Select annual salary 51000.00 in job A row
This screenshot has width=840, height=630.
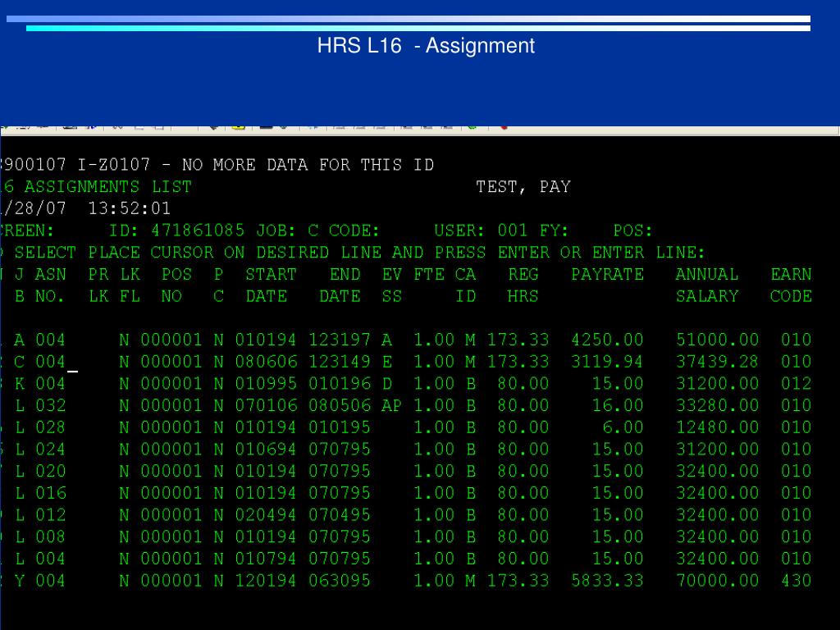[x=717, y=340]
